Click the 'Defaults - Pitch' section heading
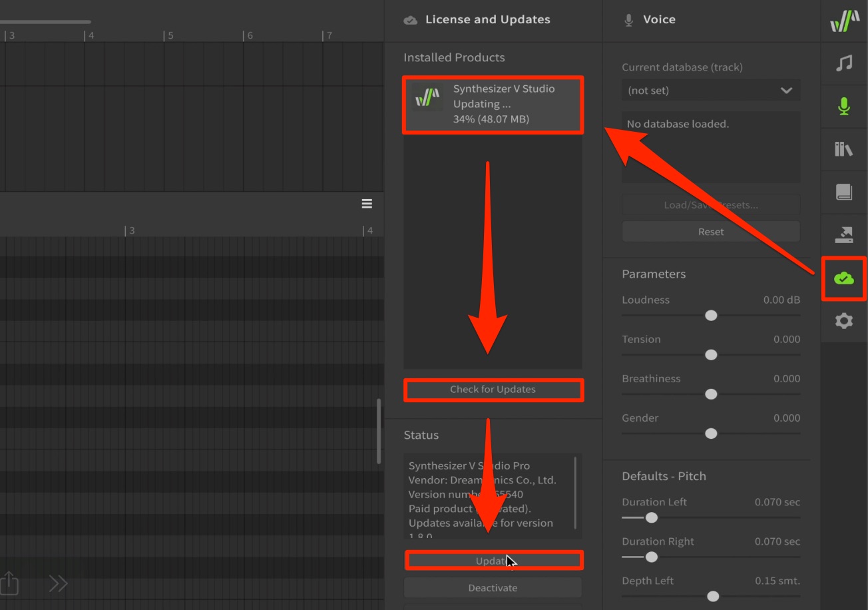The height and width of the screenshot is (610, 868). [x=664, y=476]
